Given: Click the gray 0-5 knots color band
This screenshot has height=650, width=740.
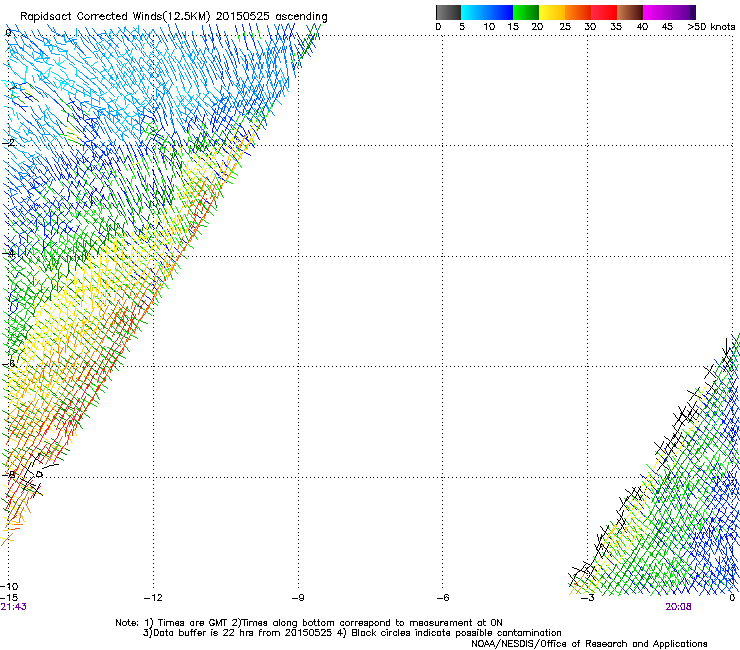Looking at the screenshot, I should tap(448, 12).
